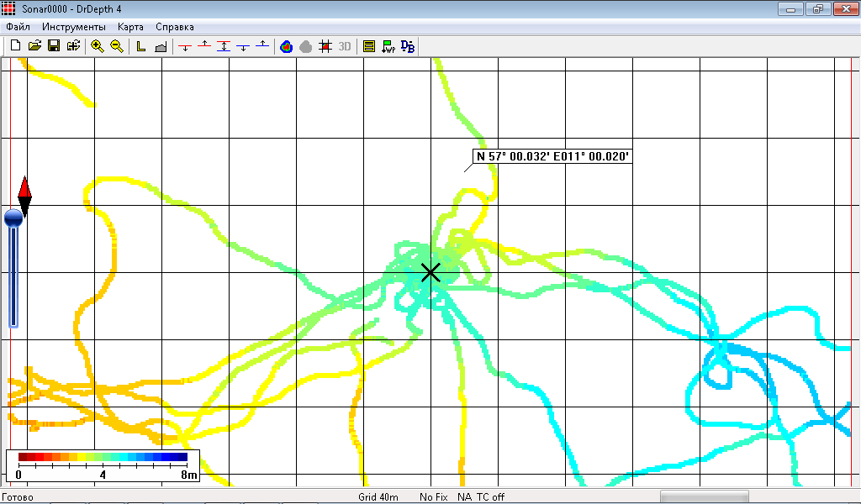Save the sonar log with the floppy icon
This screenshot has width=861, height=504.
pos(54,46)
